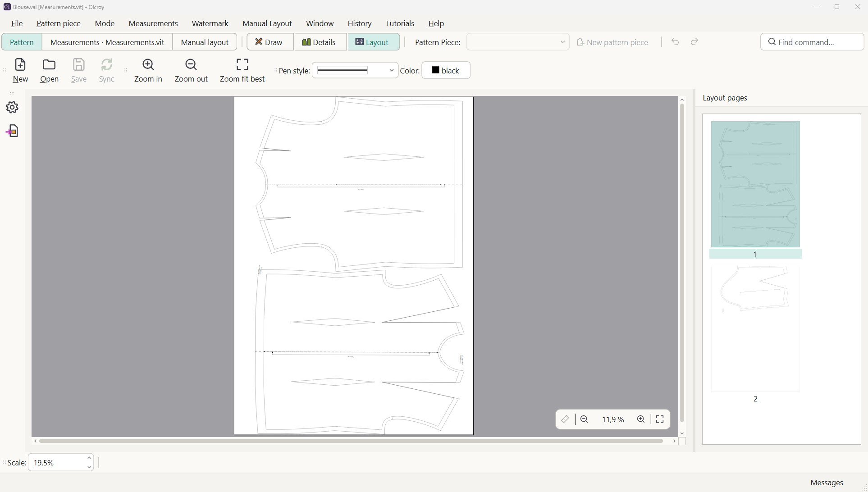This screenshot has width=868, height=492.
Task: Open the black Color picker button
Action: click(446, 70)
